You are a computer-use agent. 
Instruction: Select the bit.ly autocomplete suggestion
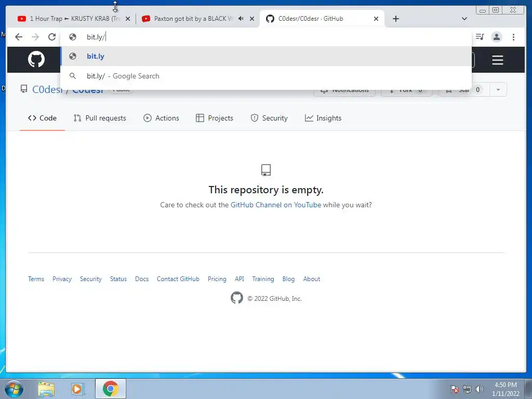pyautogui.click(x=266, y=56)
